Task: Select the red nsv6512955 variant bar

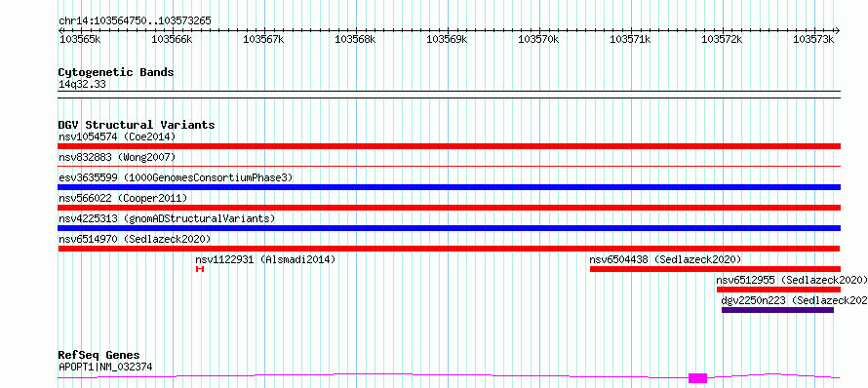Action: 778,290
